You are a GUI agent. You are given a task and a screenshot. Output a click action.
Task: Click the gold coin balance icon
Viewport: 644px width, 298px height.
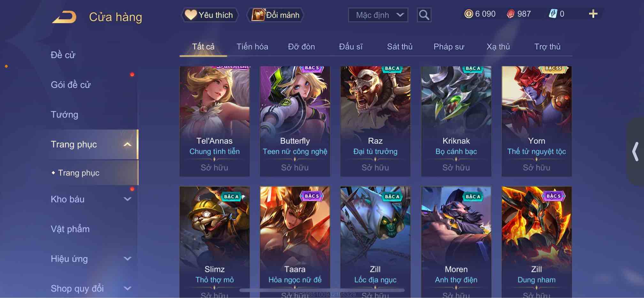pyautogui.click(x=468, y=14)
